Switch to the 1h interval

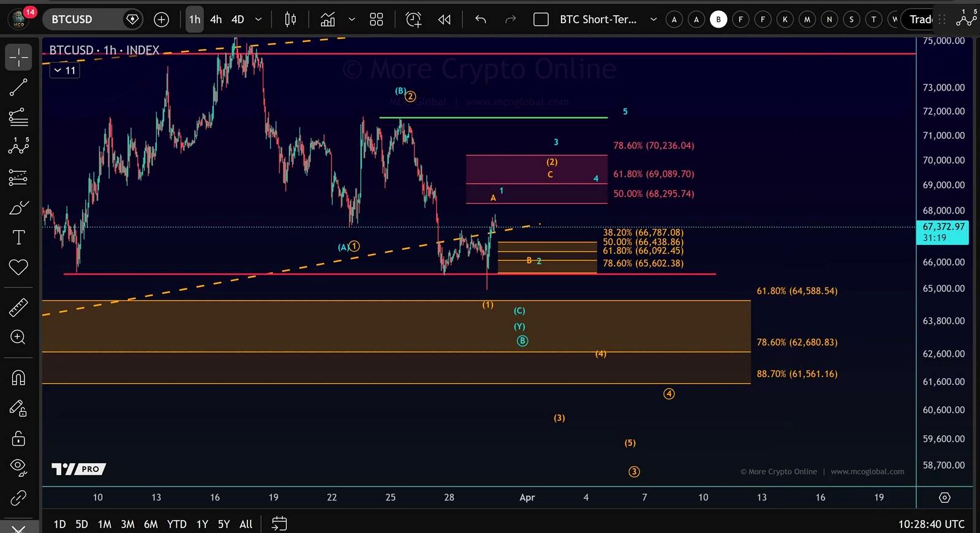(x=195, y=20)
